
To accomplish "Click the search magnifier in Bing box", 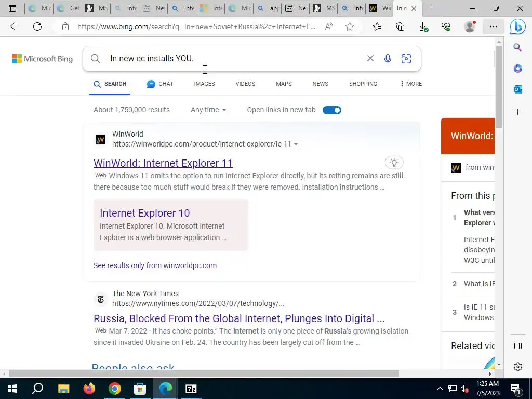I will (x=96, y=59).
